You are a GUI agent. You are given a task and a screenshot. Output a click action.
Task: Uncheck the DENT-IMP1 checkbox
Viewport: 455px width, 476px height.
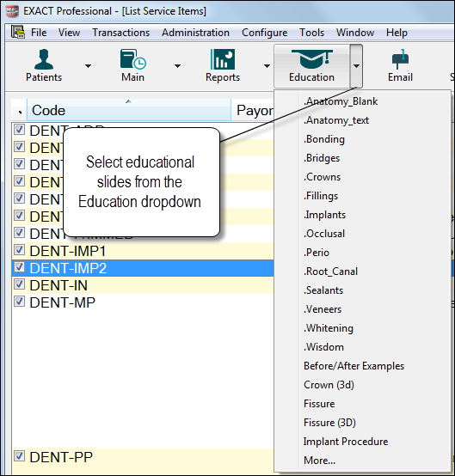pyautogui.click(x=19, y=250)
